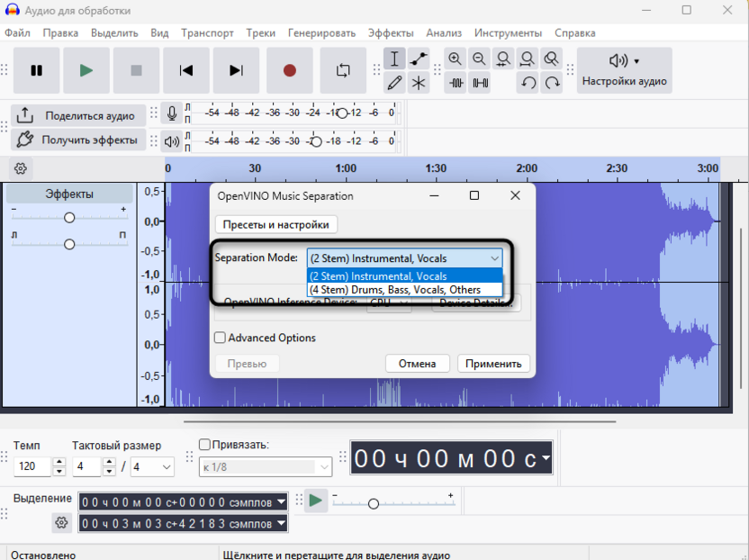Fit selection to width zoom icon

click(503, 59)
